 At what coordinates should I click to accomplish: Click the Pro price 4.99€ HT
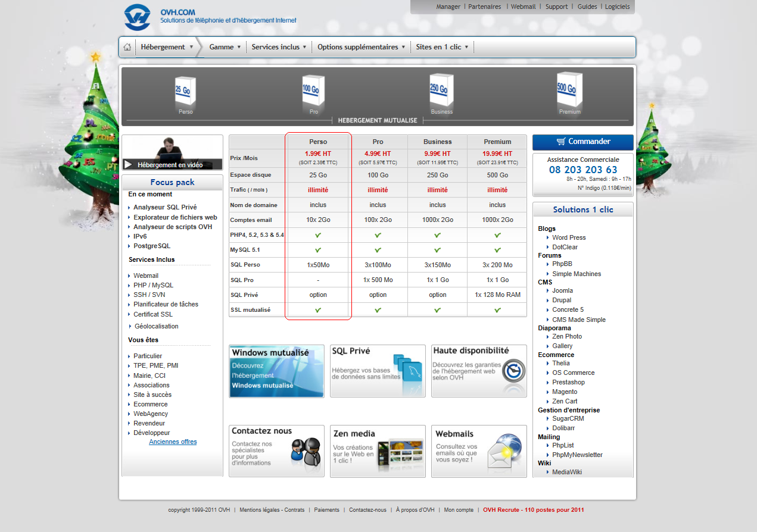click(378, 154)
